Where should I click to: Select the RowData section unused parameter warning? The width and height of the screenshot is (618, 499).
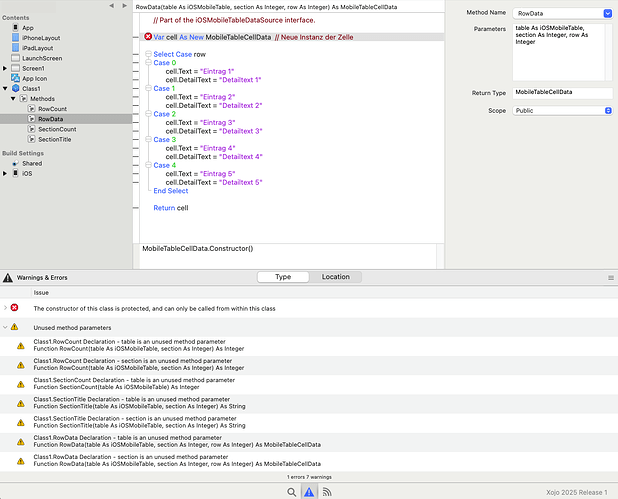tap(309, 460)
